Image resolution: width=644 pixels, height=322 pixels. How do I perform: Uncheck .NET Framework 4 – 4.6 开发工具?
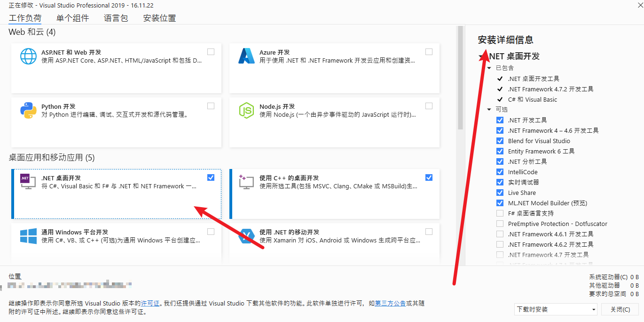click(500, 130)
